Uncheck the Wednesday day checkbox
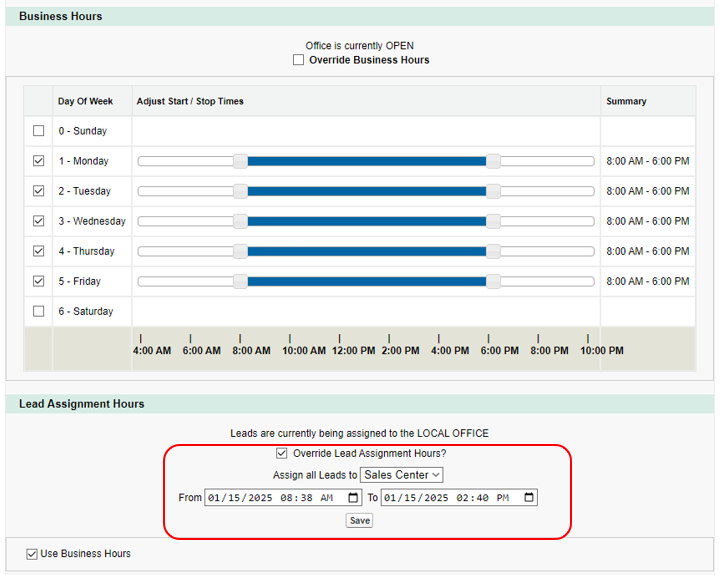Viewport: 720px width, 575px height. (39, 221)
